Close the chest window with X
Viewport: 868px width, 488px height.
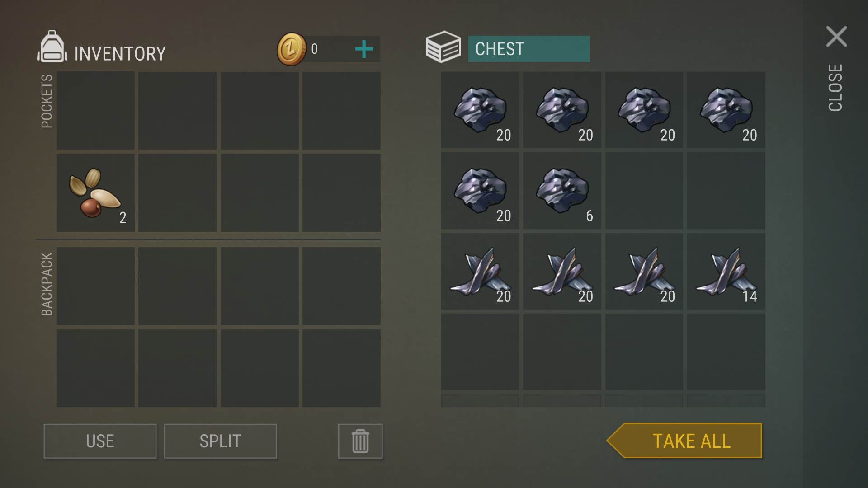pos(836,37)
